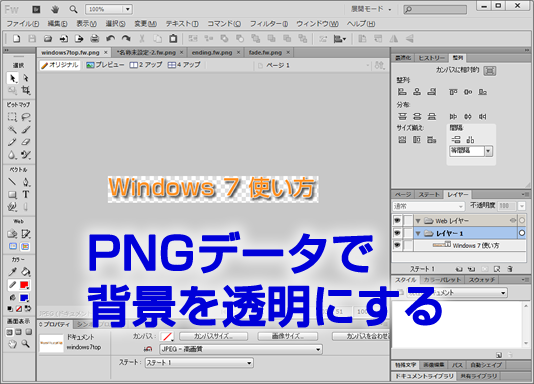Click the Undo toolbar icon
Viewport: 534px width, 384px height.
(110, 39)
